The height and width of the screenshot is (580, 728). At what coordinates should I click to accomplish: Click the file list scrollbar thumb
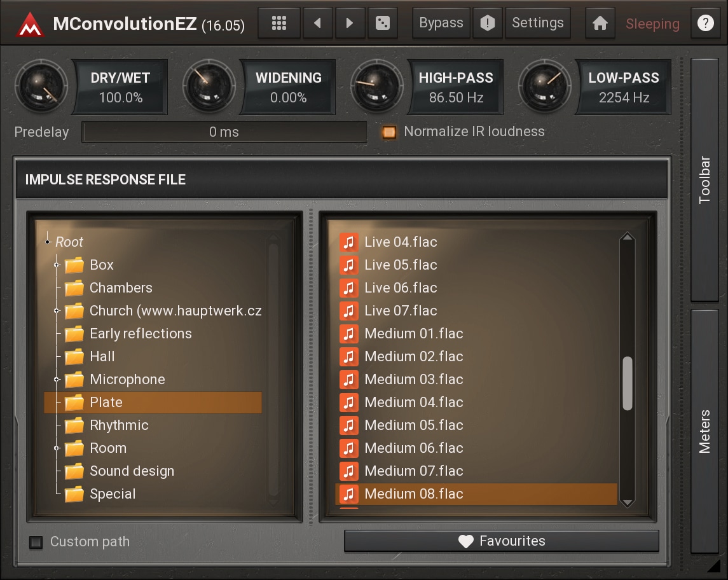tap(628, 383)
